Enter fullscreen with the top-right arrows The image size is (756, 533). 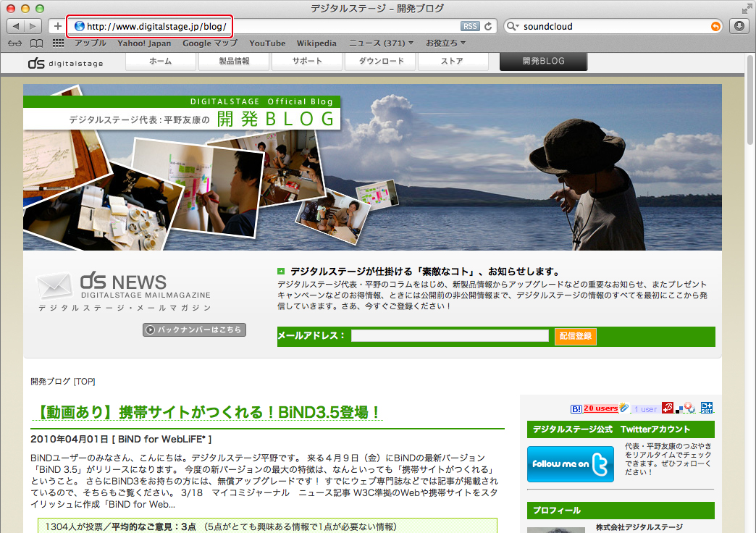click(x=747, y=8)
